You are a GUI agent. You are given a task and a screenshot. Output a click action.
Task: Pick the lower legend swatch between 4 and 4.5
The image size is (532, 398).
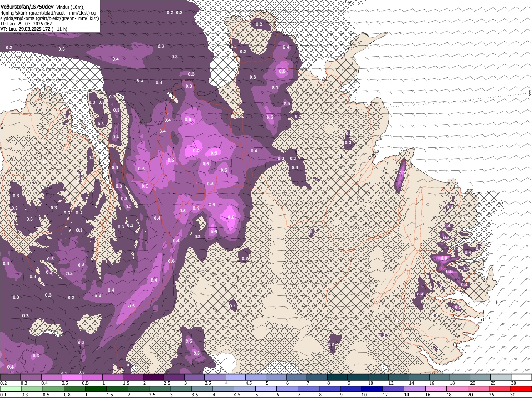[x=223, y=389]
